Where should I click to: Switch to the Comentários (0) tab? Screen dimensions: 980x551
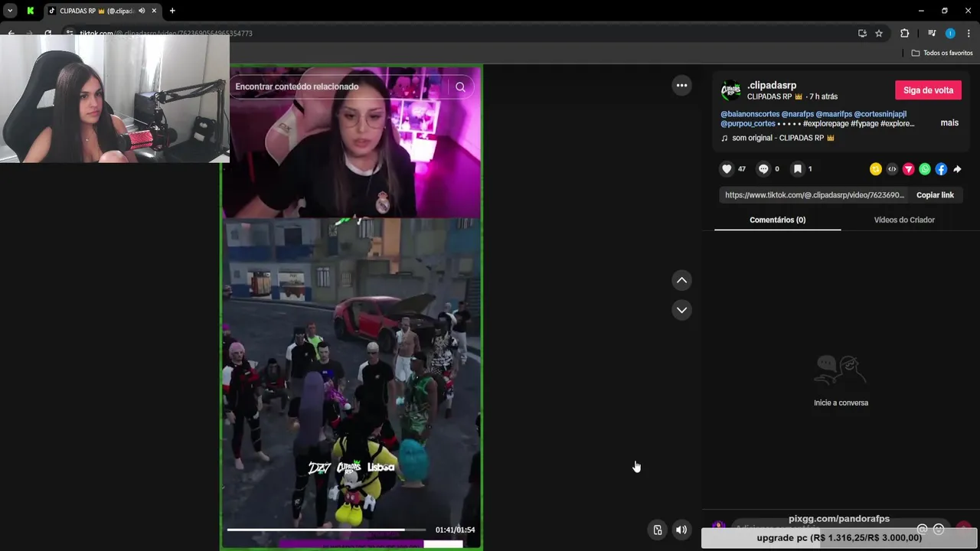pos(777,220)
